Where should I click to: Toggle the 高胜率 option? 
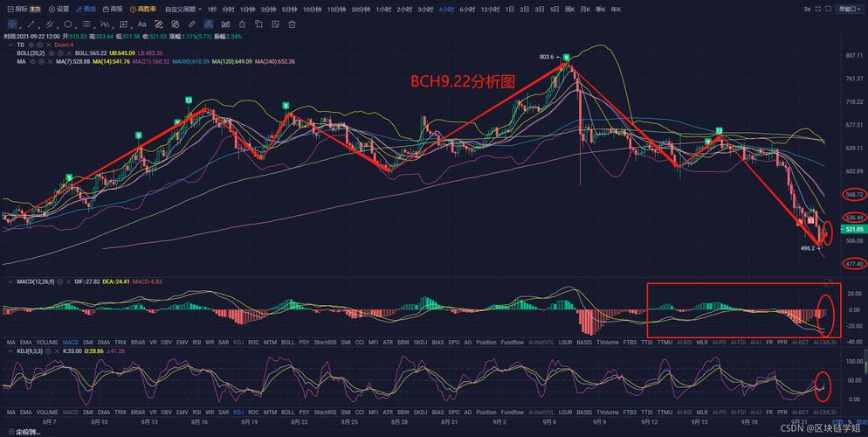tap(143, 10)
